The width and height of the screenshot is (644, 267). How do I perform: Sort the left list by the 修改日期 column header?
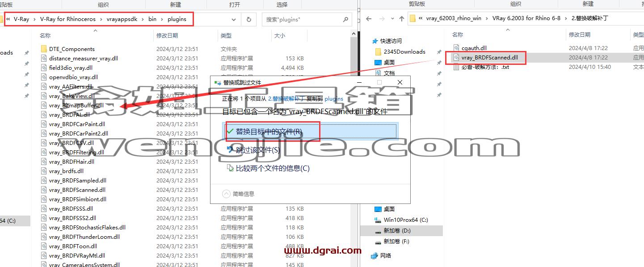tap(167, 35)
